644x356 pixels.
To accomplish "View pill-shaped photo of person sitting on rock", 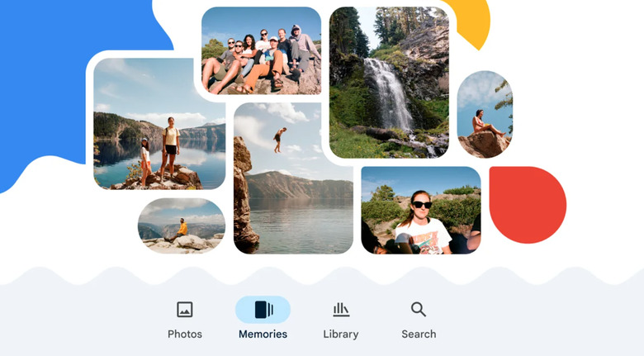I will click(485, 114).
